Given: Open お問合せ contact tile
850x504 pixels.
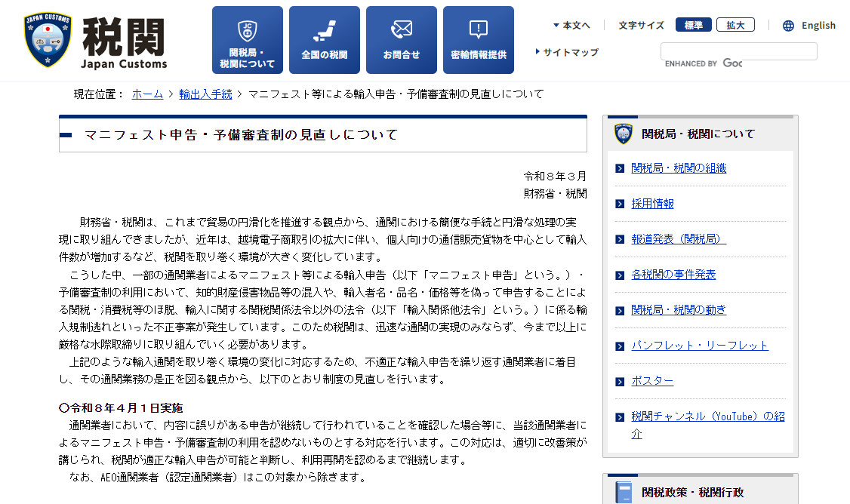Looking at the screenshot, I should coord(402,40).
